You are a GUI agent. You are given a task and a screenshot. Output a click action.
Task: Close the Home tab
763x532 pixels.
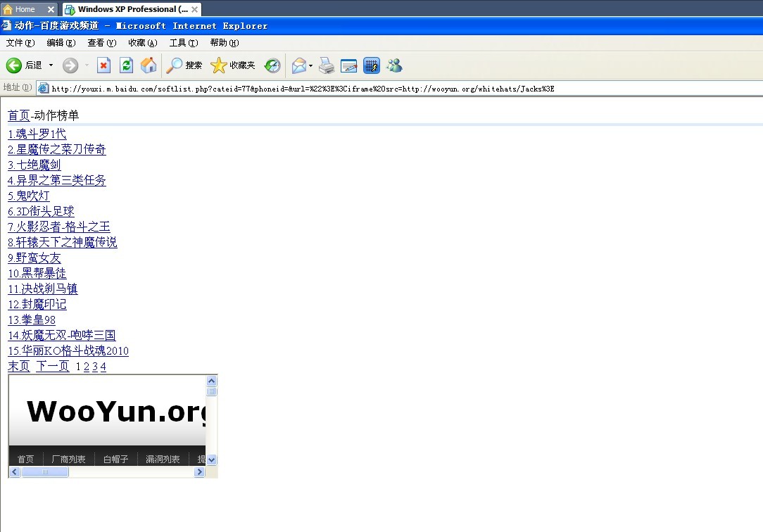[x=51, y=9]
